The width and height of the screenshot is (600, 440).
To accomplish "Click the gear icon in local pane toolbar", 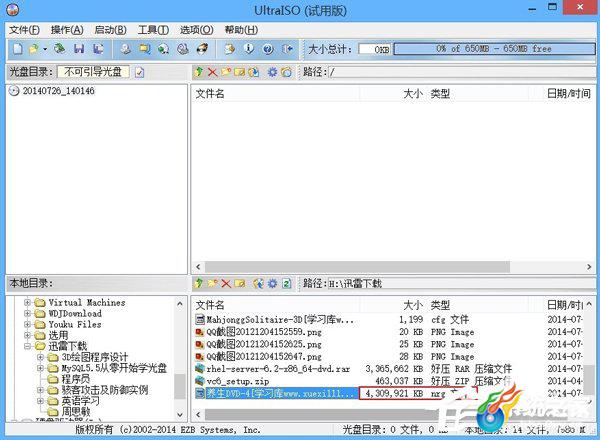I will click(x=272, y=283).
